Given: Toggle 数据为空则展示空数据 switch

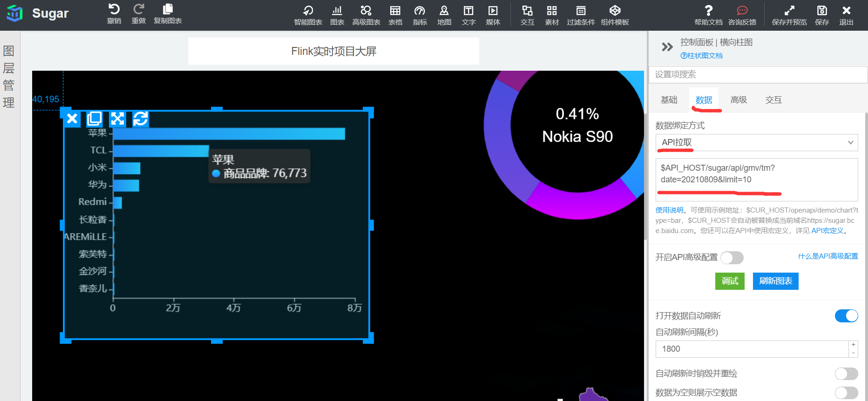Looking at the screenshot, I should (x=847, y=393).
